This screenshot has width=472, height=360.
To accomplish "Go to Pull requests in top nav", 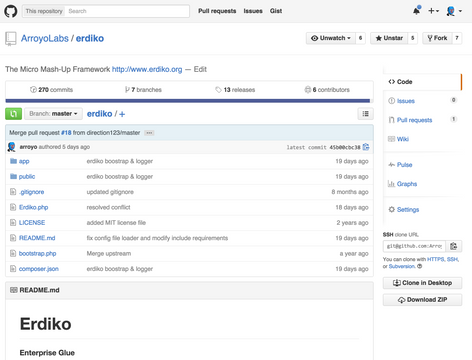I will pos(217,11).
